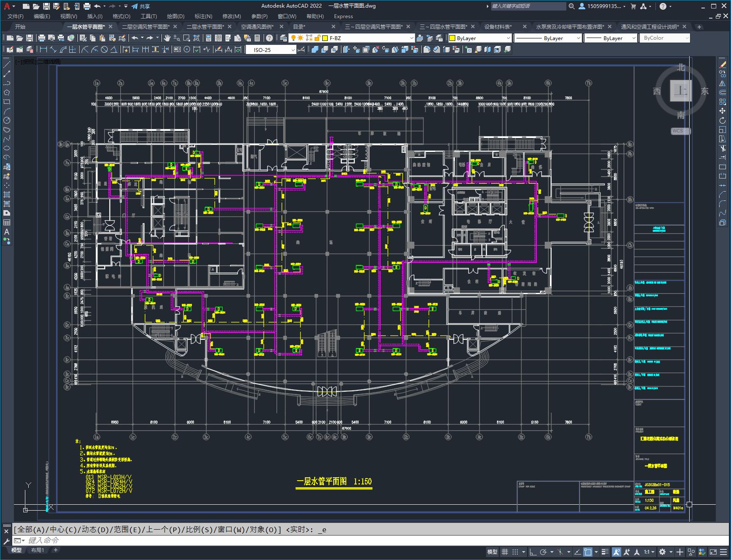Open the 标注(N) menu
The height and width of the screenshot is (560, 731).
point(203,16)
